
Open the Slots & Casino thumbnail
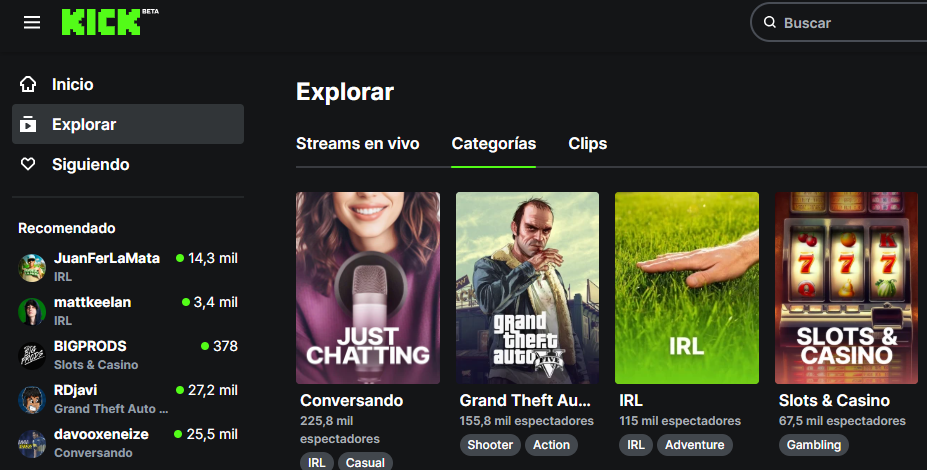pyautogui.click(x=847, y=288)
